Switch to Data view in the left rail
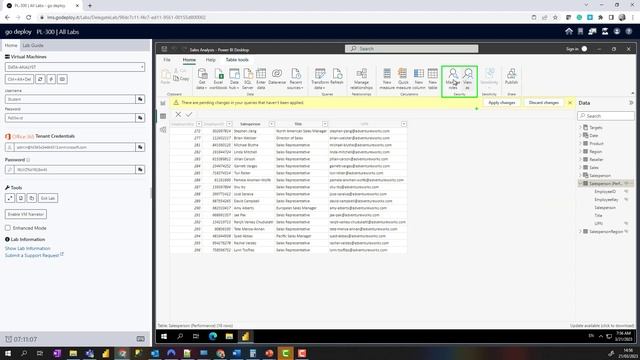 tap(163, 116)
